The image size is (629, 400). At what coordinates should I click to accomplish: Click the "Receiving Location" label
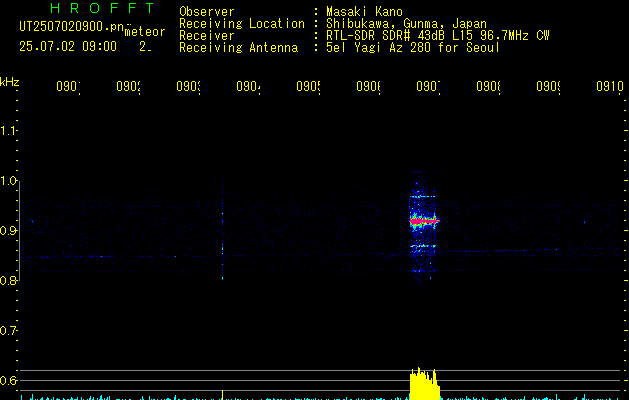pos(242,24)
